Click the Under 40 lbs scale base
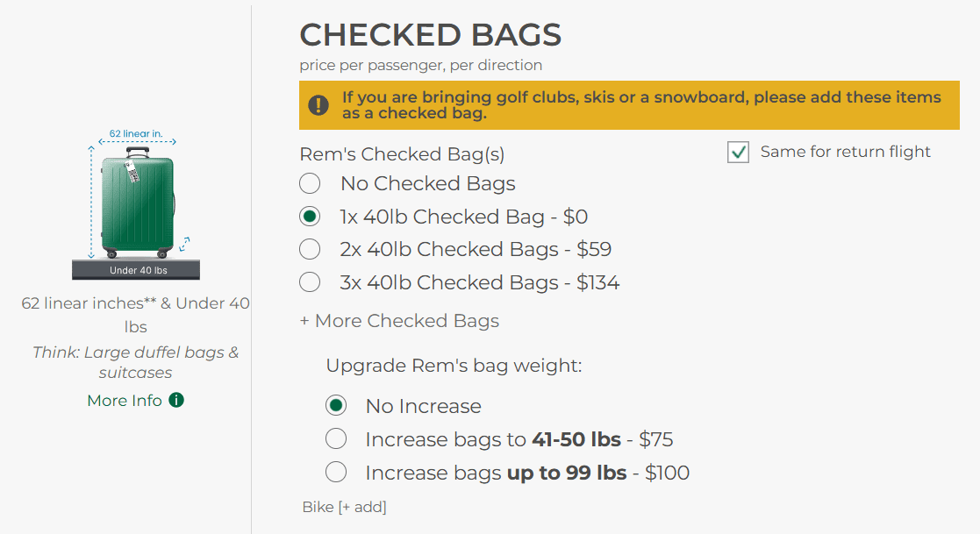The image size is (980, 534). coord(136,270)
